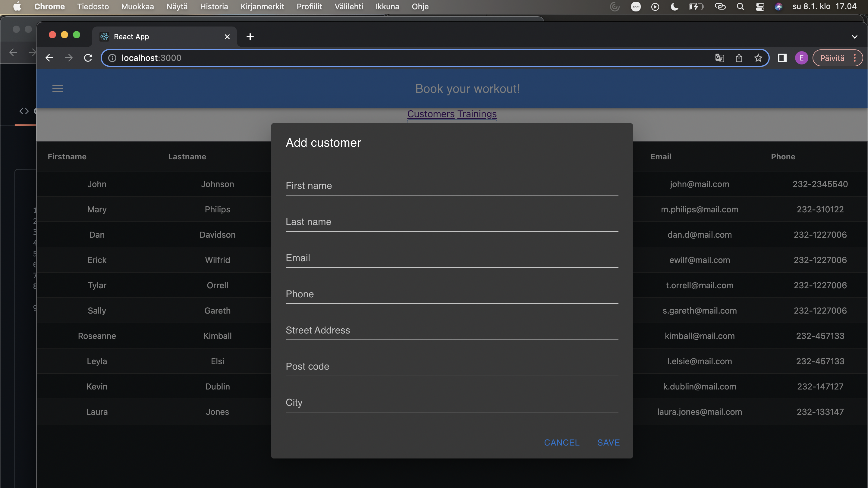
Task: Click the bookmark star icon
Action: (758, 58)
